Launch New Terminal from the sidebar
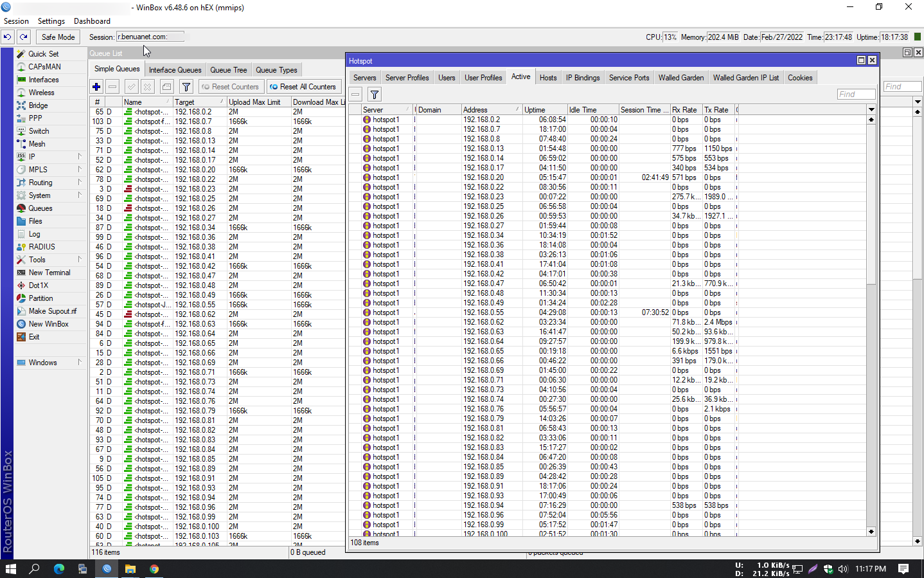Screen dimensions: 924x578 49,273
